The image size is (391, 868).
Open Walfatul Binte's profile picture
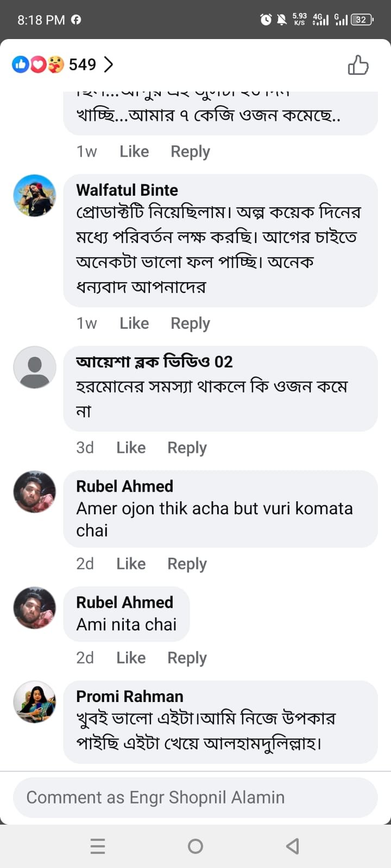35,195
